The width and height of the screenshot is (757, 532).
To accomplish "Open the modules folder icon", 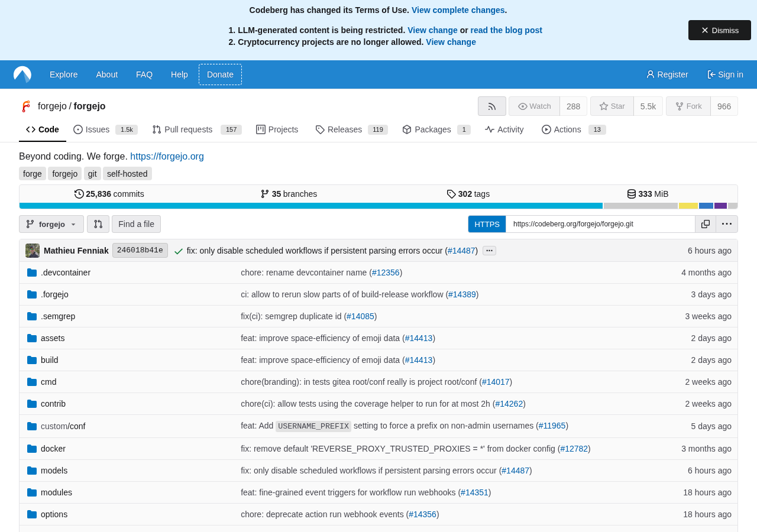I will (x=32, y=492).
